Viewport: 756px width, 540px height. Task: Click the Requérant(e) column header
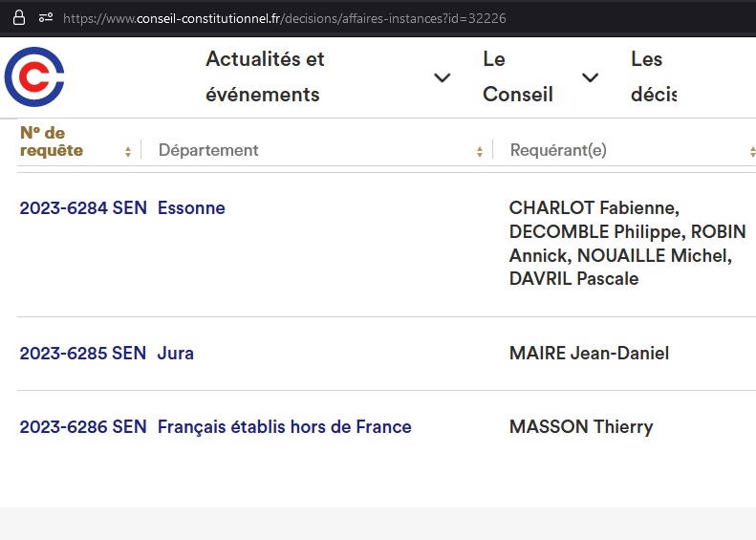click(x=558, y=150)
